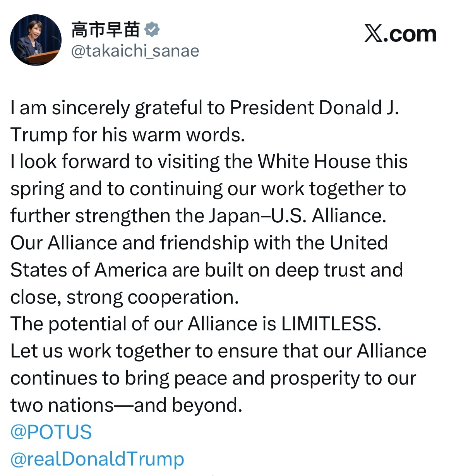The width and height of the screenshot is (456, 476).
Task: Follow the @realDonaldTrump mention link
Action: tap(97, 459)
